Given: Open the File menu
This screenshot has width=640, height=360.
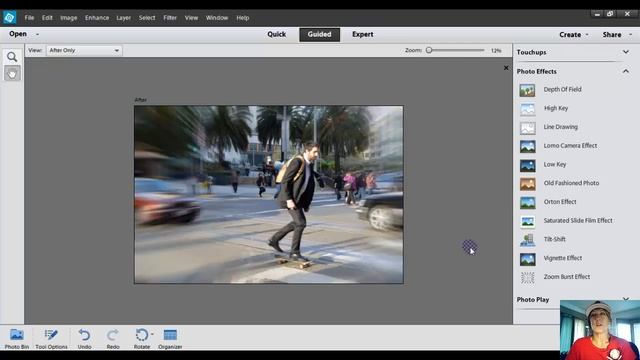Looking at the screenshot, I should tap(29, 18).
